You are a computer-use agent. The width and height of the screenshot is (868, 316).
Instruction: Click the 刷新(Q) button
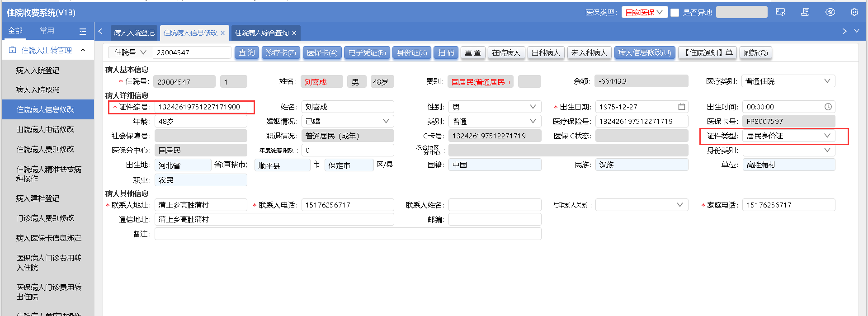tap(756, 53)
